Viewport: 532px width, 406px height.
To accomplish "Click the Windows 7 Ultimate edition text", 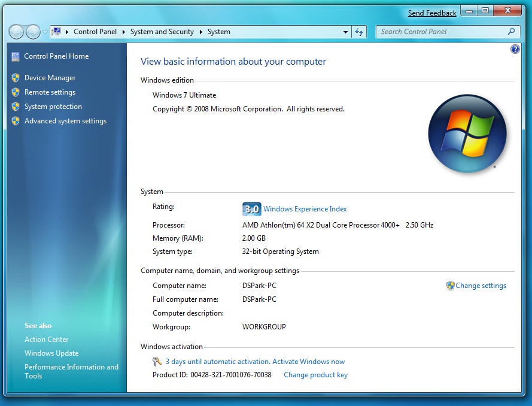I will click(x=184, y=95).
